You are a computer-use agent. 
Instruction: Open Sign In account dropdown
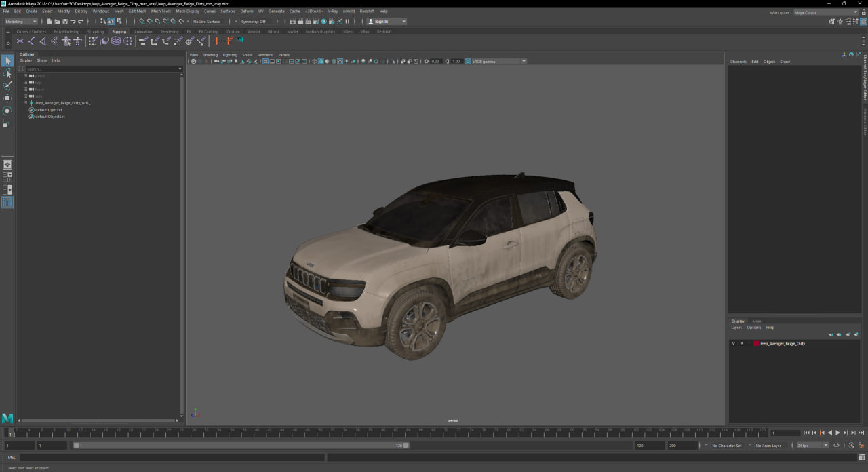click(387, 21)
